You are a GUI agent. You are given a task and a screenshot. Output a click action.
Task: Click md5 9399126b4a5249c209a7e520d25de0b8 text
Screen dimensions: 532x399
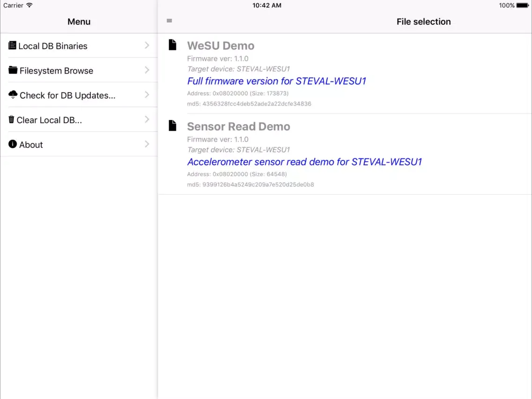click(251, 185)
